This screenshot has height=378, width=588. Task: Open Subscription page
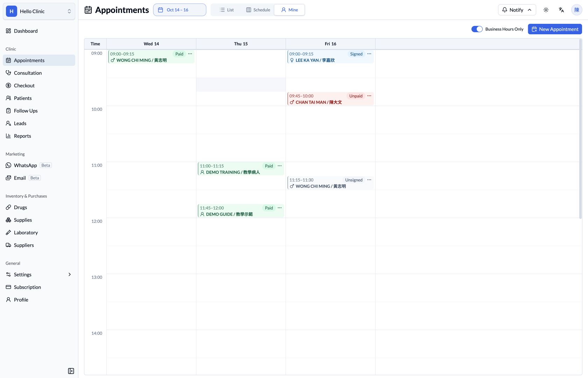tap(39, 287)
